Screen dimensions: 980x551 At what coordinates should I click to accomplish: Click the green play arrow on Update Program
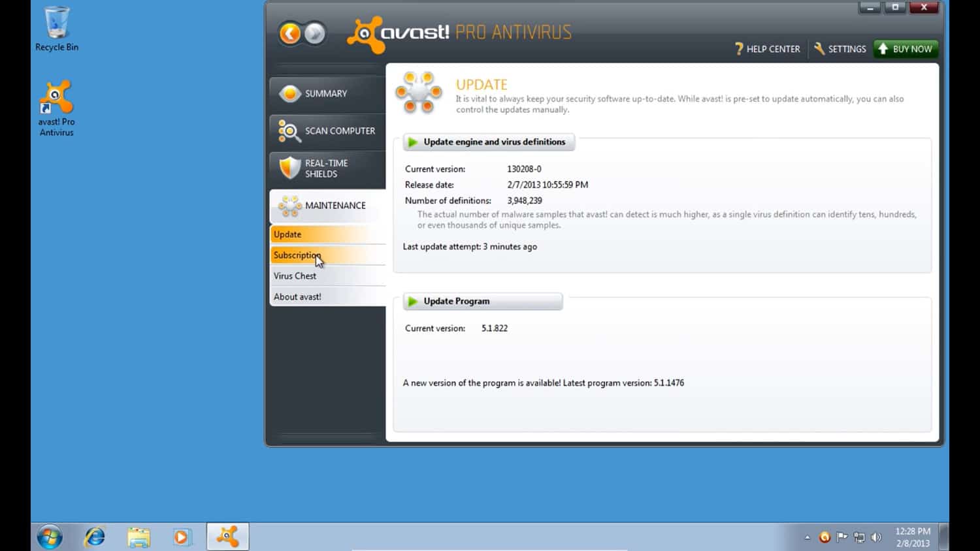[412, 301]
